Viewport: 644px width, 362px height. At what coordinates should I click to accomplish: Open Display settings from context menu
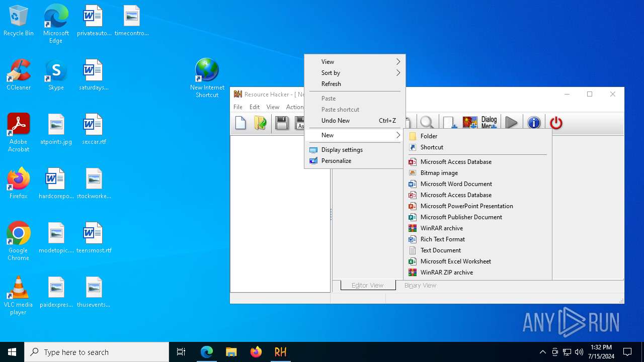[x=355, y=150]
